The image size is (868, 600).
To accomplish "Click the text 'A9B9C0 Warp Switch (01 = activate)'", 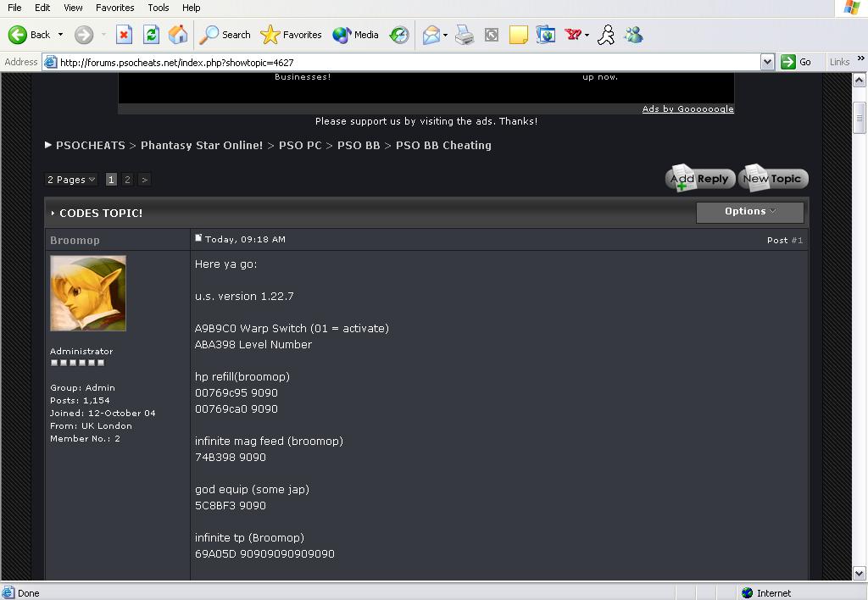I will [x=292, y=329].
